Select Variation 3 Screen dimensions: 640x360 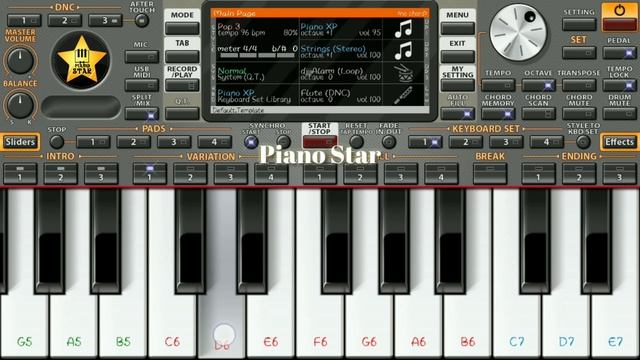click(x=230, y=174)
